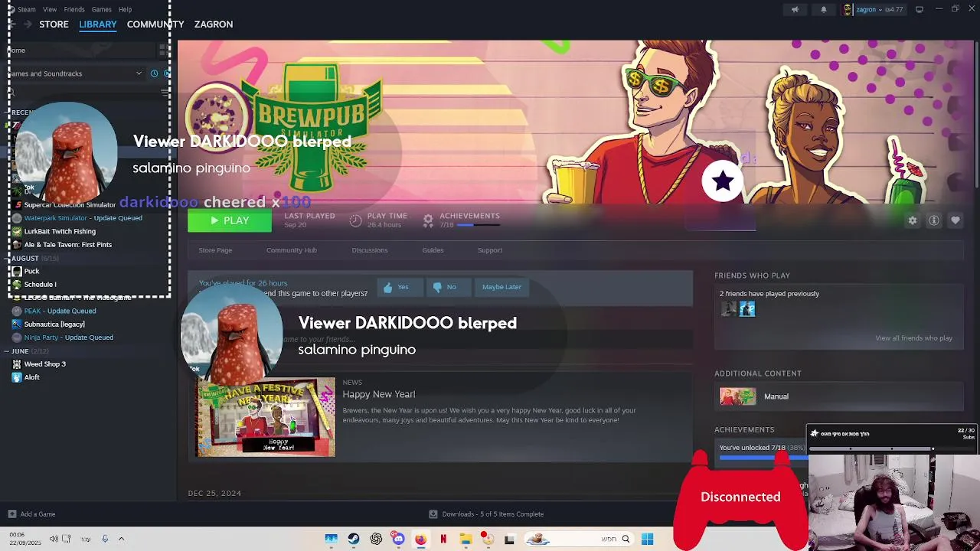Open the Games menu
The image size is (980, 551).
coord(101,9)
